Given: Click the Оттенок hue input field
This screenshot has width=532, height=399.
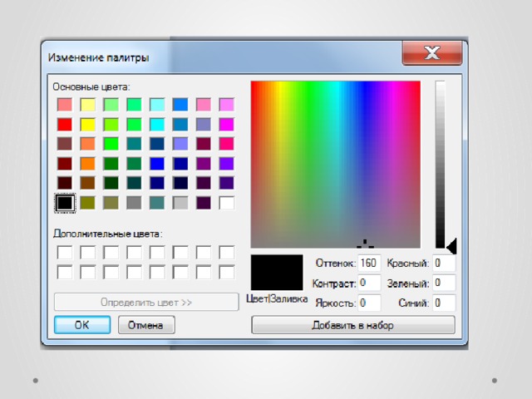Looking at the screenshot, I should 368,264.
